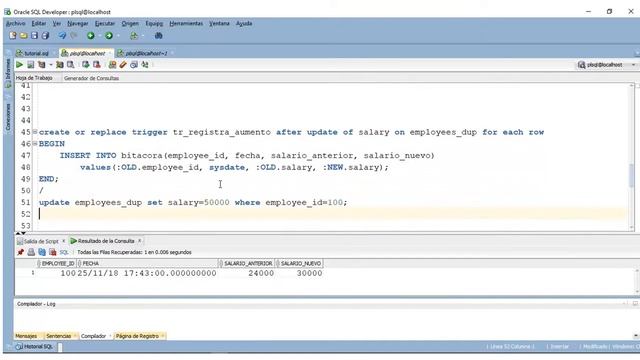This screenshot has width=640, height=360.
Task: Open the Editar menu
Action: tap(39, 24)
